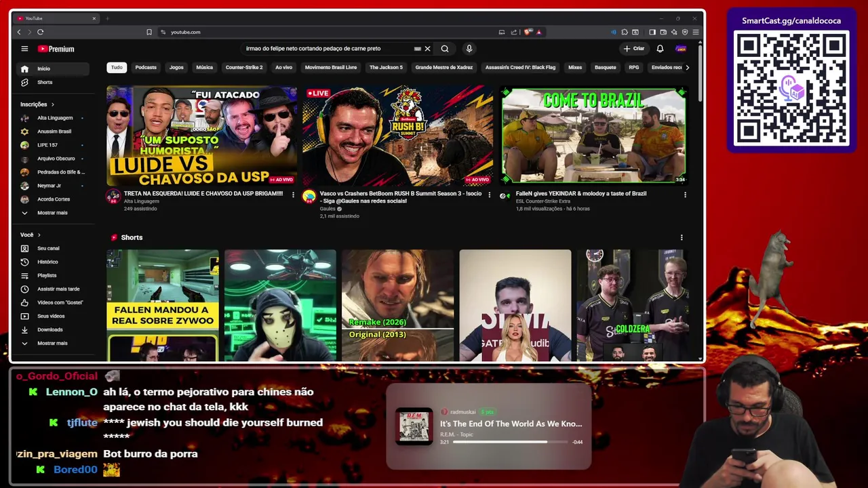Open site settings icon beside youtube.com
The image size is (868, 488).
[x=163, y=32]
